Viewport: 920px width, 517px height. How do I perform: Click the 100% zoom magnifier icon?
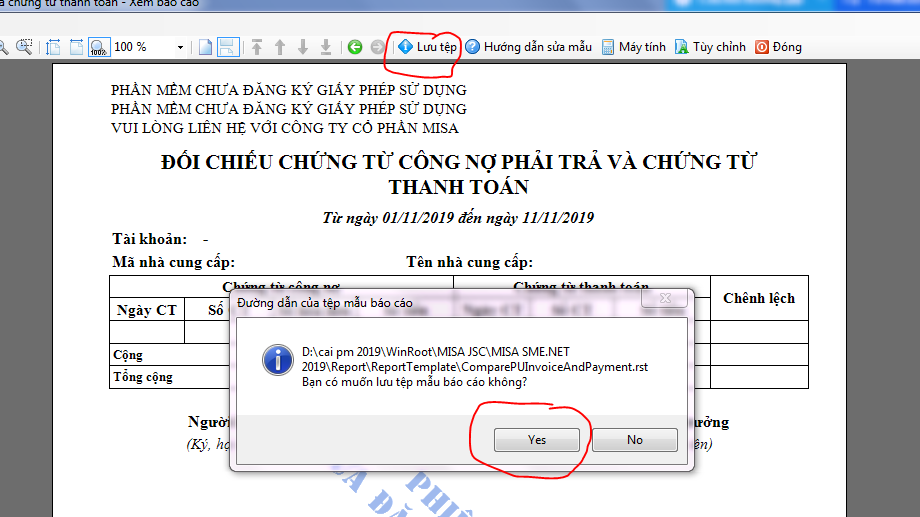[99, 47]
